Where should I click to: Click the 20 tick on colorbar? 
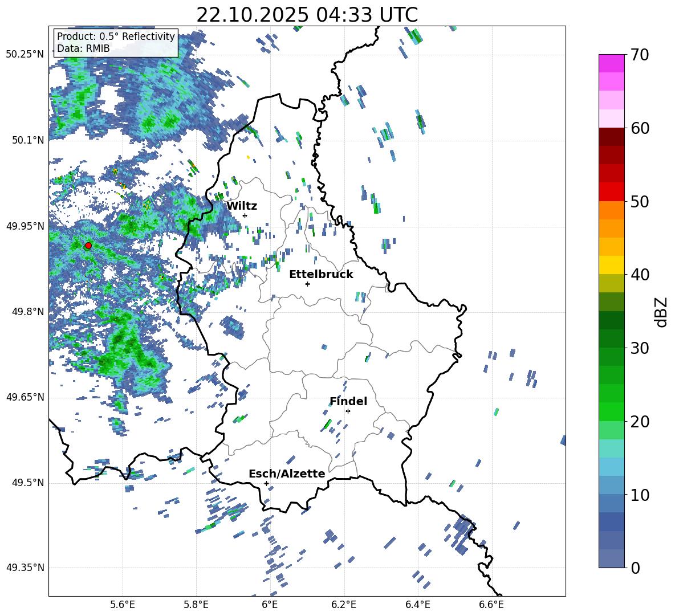point(640,421)
